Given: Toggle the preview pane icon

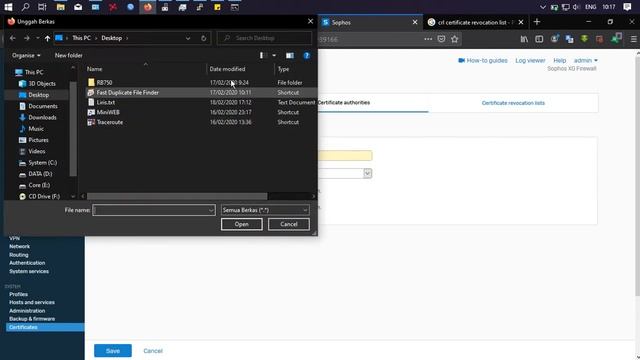Looking at the screenshot, I should 290,56.
